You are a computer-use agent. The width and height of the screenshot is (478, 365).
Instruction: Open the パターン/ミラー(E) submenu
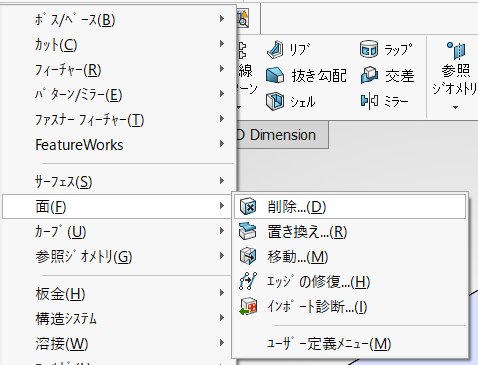point(119,95)
